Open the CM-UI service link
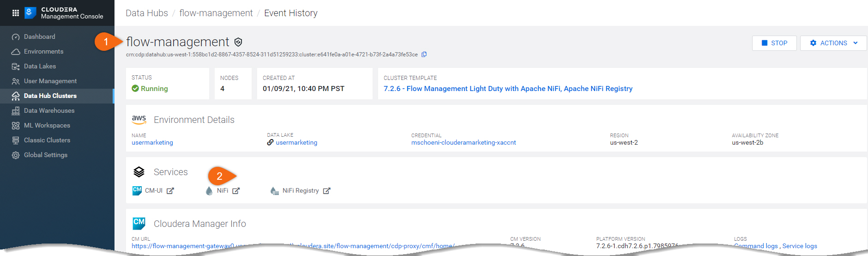 (154, 190)
